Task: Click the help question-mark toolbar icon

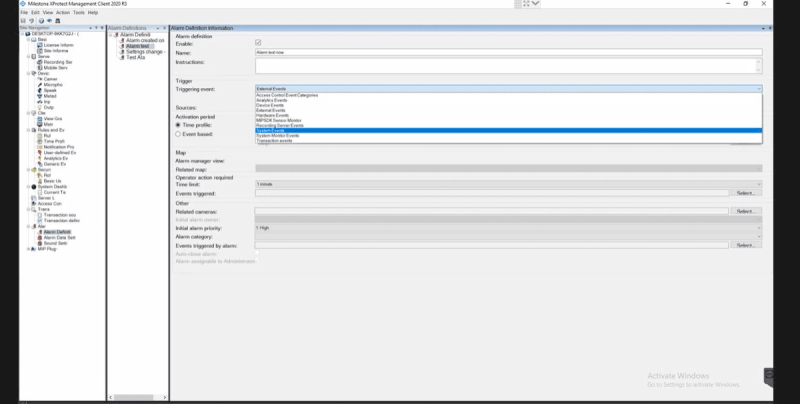Action: 41,21
